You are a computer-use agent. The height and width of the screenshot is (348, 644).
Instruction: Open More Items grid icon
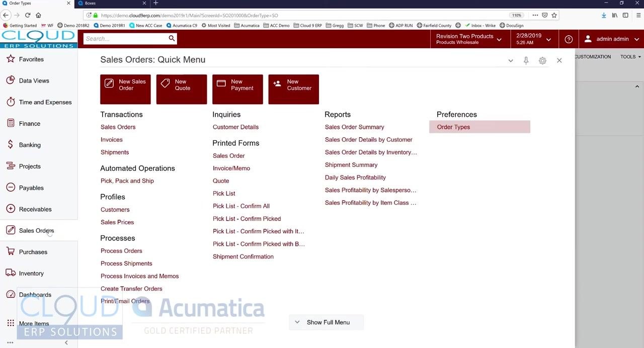tap(11, 323)
